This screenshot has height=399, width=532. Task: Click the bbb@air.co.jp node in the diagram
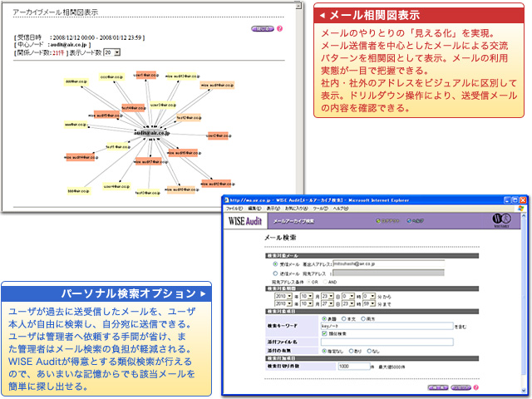(x=79, y=190)
